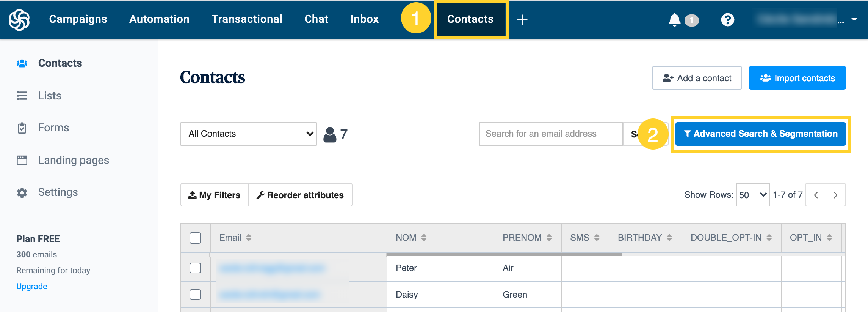Toggle the select-all checkbox in table header

tap(195, 238)
